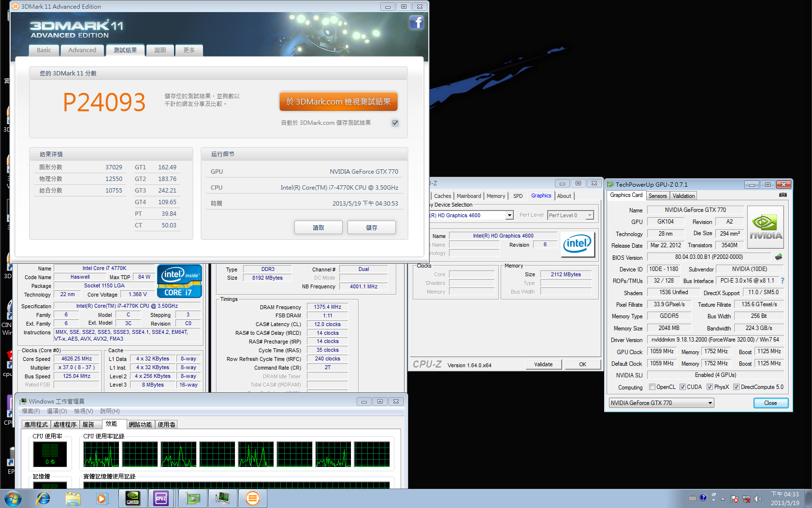This screenshot has height=508, width=812.
Task: Toggle the OpenCL checkbox in GPU-Z
Action: (652, 387)
